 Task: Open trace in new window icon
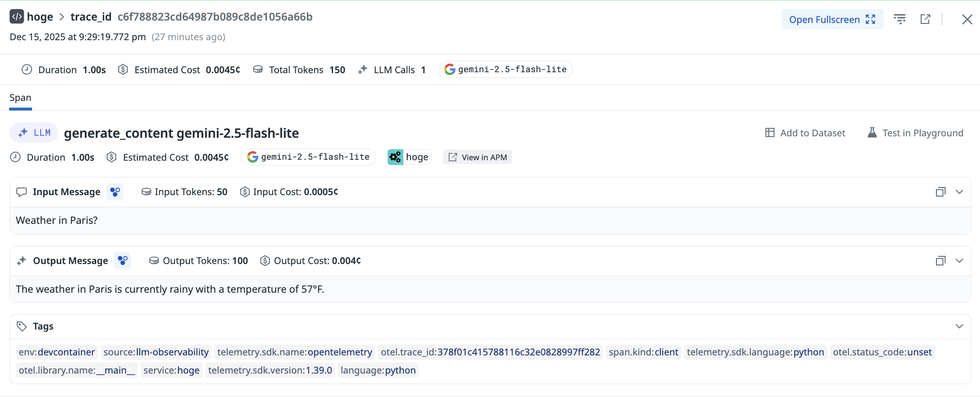click(x=925, y=19)
